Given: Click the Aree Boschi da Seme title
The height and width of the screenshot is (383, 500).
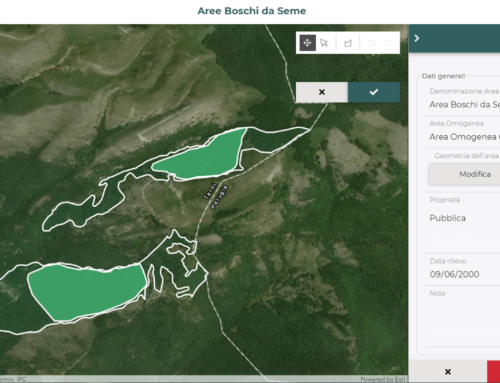Looking at the screenshot, I should coord(252,11).
